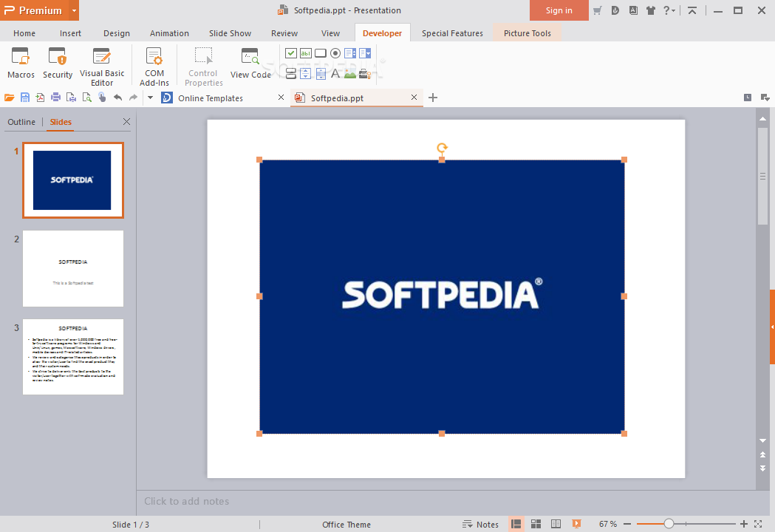Click the 67 % zoom level

[x=607, y=524]
